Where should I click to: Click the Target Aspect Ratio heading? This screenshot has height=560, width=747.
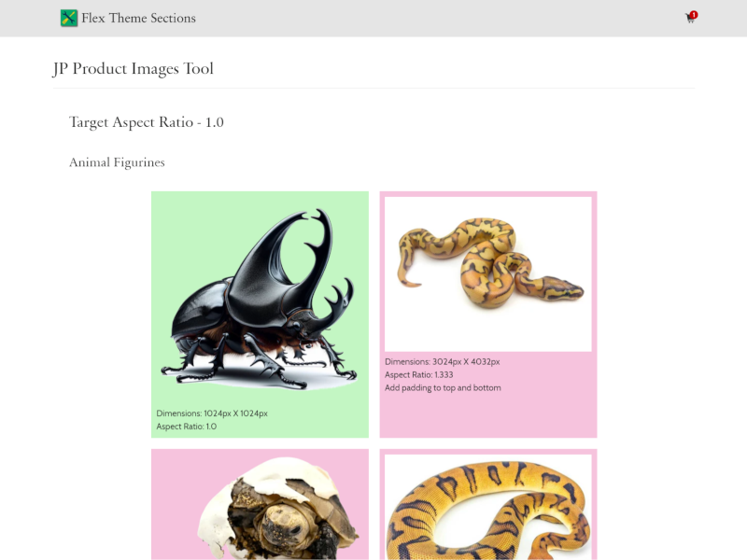[x=147, y=122]
